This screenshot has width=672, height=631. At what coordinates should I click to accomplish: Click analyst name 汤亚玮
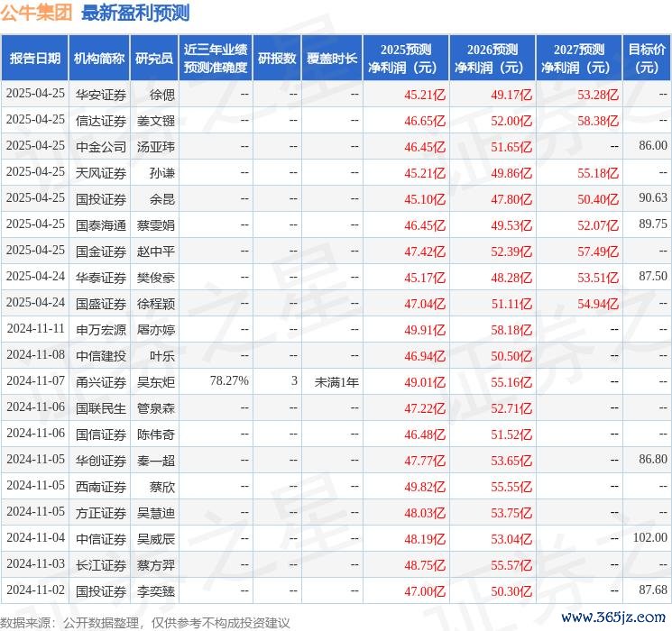[155, 147]
